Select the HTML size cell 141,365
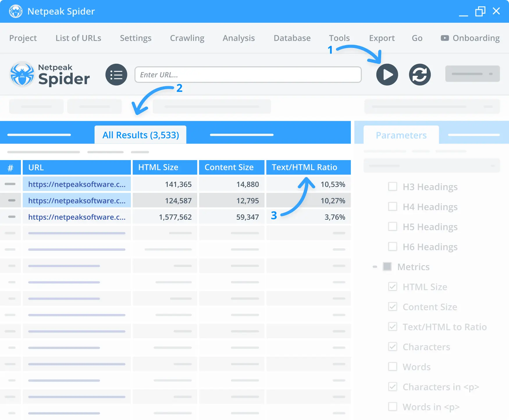Image resolution: width=509 pixels, height=420 pixels. (165, 184)
